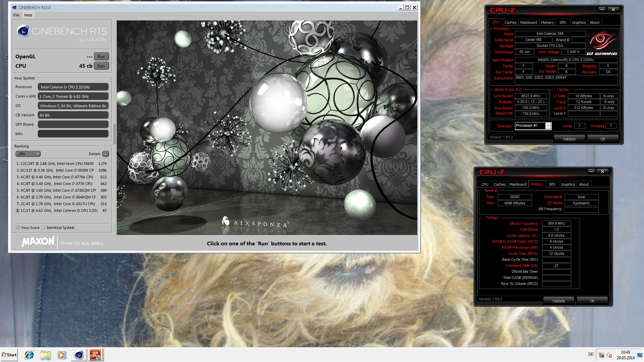Click the panel splitter handle beside the render
Image resolution: width=644 pixels, height=362 pixels.
[x=115, y=134]
